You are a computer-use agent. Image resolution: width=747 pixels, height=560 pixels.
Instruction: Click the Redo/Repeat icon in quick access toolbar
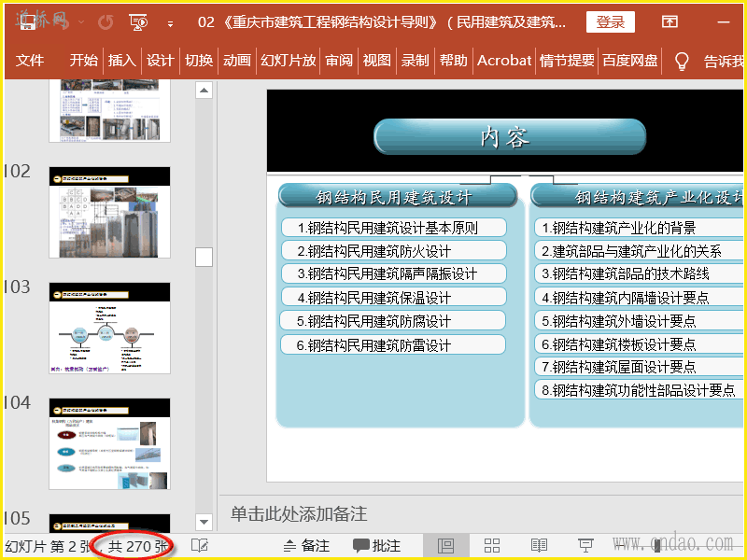pyautogui.click(x=106, y=21)
